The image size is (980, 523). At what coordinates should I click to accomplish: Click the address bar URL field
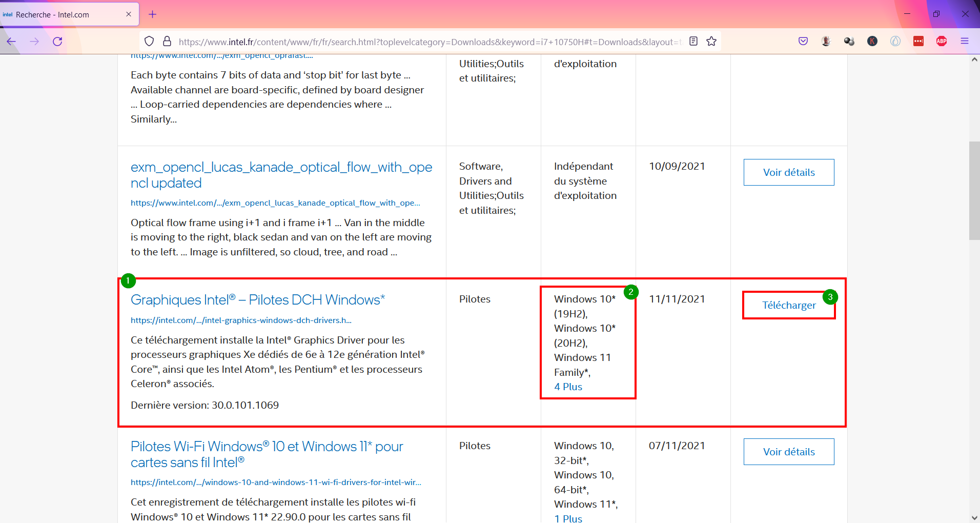click(x=431, y=42)
